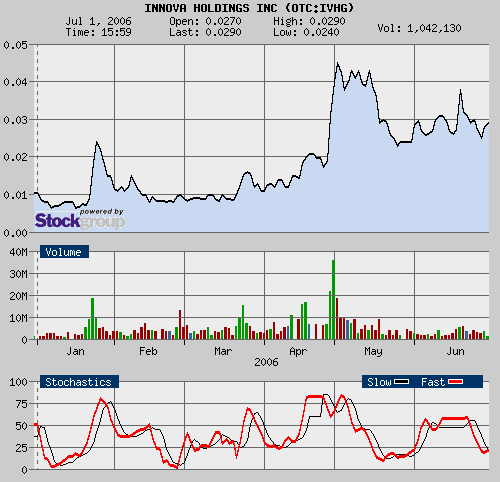This screenshot has width=500, height=482.
Task: Click the 25 stochastics axis label
Action: 21,448
